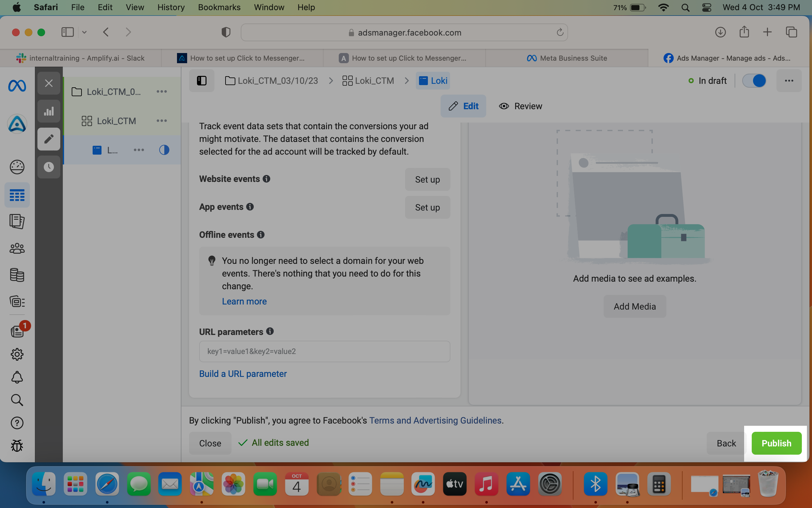Close the editing pane with X icon

pyautogui.click(x=49, y=83)
